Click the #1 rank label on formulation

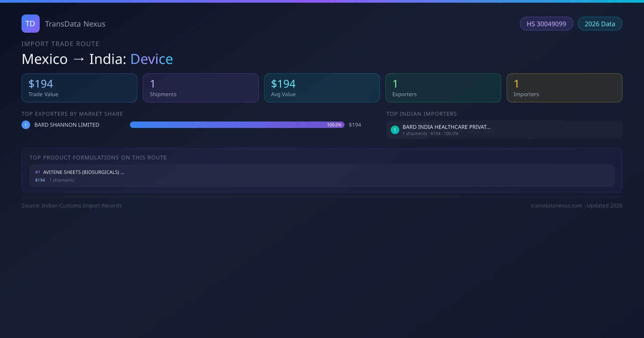pos(38,172)
